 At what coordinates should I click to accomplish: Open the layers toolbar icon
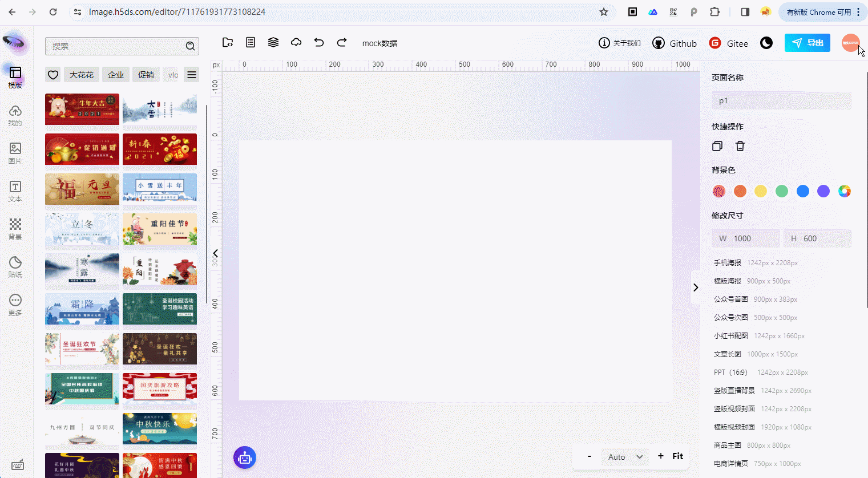point(273,43)
